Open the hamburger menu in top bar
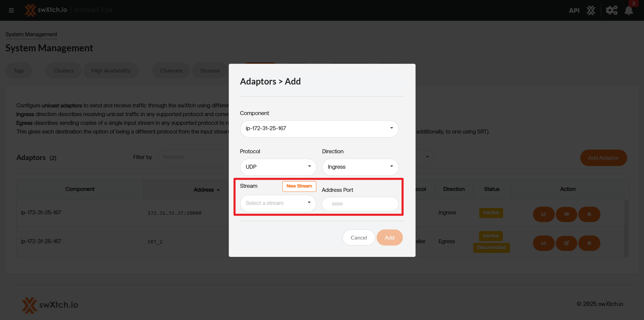The height and width of the screenshot is (320, 644). point(11,10)
